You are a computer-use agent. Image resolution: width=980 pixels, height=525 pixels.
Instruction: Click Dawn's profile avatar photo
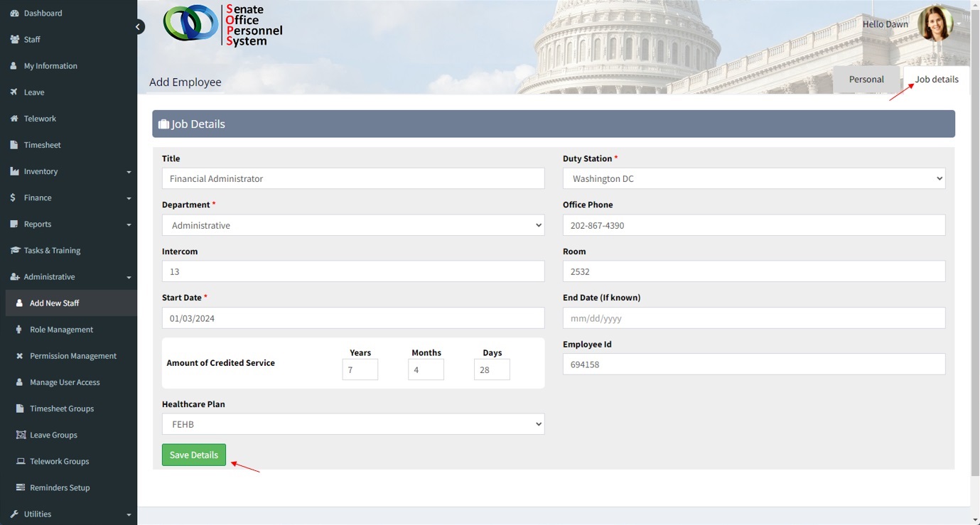tap(935, 24)
